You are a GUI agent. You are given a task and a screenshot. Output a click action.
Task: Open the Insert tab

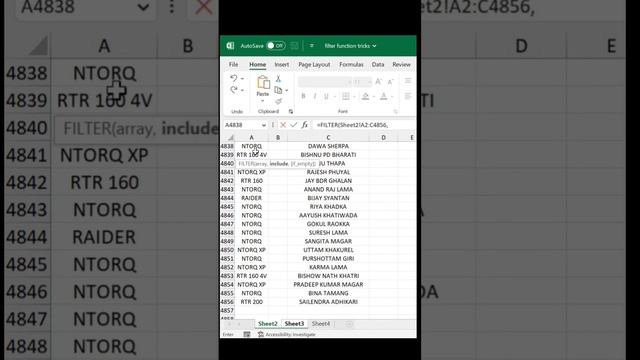click(x=282, y=64)
